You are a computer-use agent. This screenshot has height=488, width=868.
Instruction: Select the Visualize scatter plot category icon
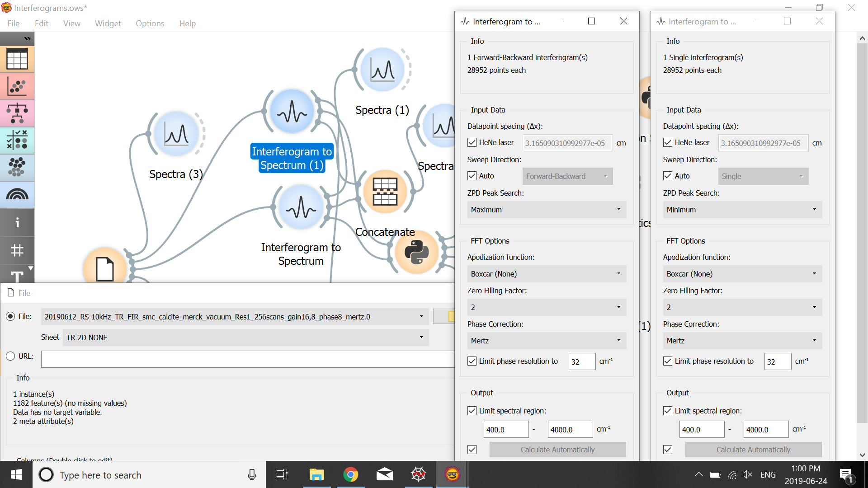[x=17, y=86]
